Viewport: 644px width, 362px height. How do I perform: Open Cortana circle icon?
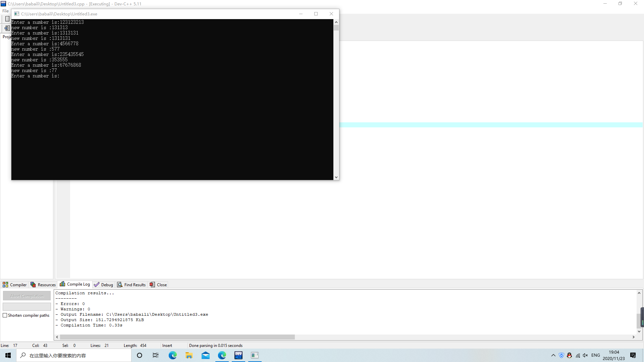point(140,355)
